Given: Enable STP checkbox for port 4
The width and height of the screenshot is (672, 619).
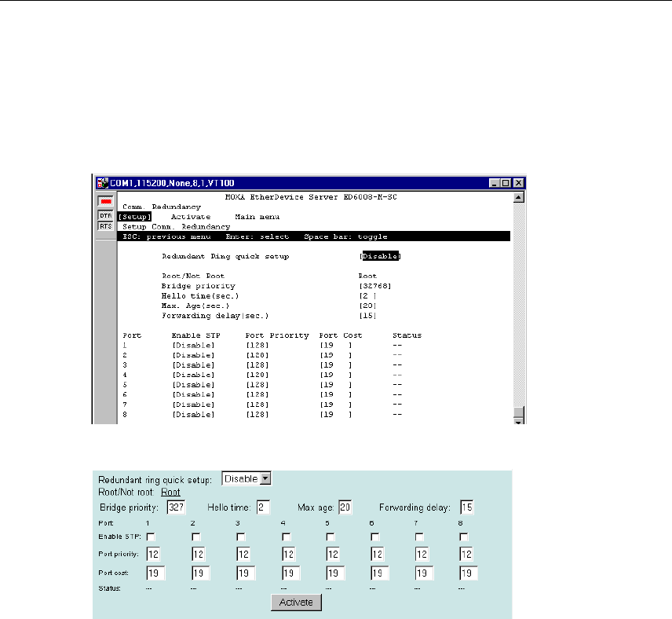Looking at the screenshot, I should pyautogui.click(x=287, y=537).
